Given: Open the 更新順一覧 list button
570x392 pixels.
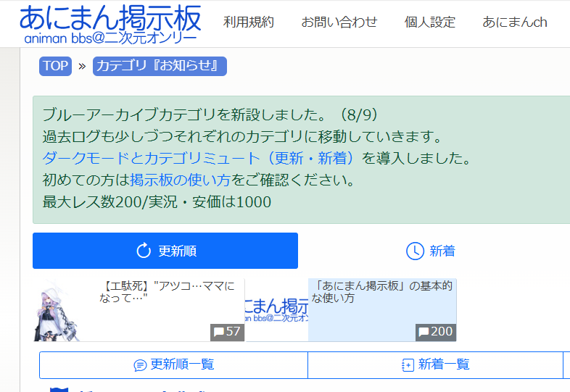Looking at the screenshot, I should pyautogui.click(x=174, y=364).
